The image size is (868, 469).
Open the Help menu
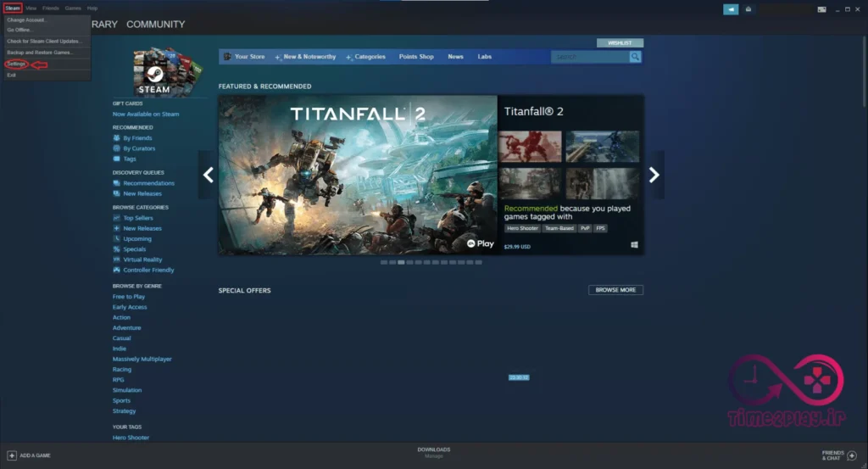point(92,8)
